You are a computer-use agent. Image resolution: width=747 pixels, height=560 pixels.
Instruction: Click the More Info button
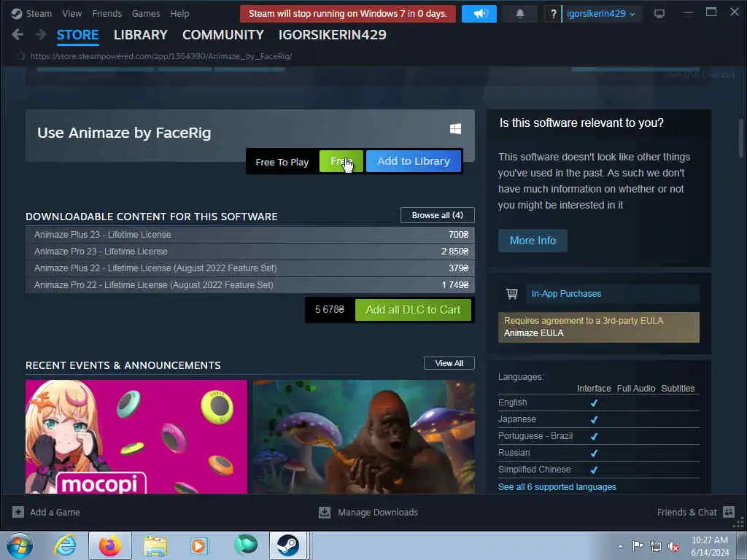(533, 241)
